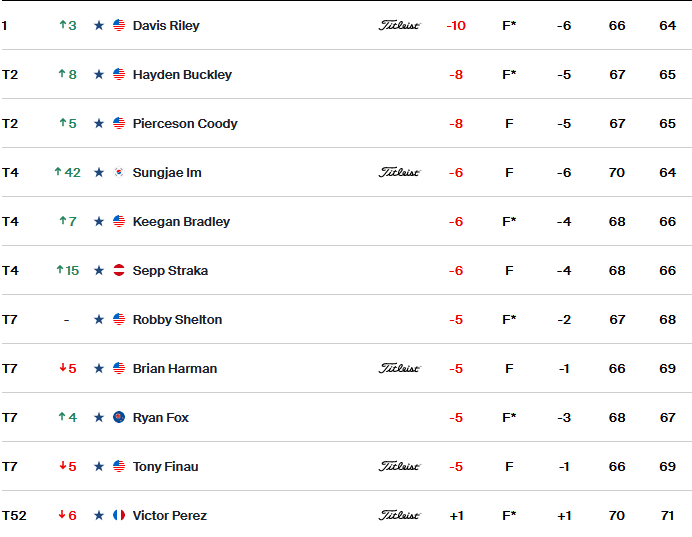The height and width of the screenshot is (537, 692).
Task: Toggle favorite star for Victor Perez
Action: point(99,515)
